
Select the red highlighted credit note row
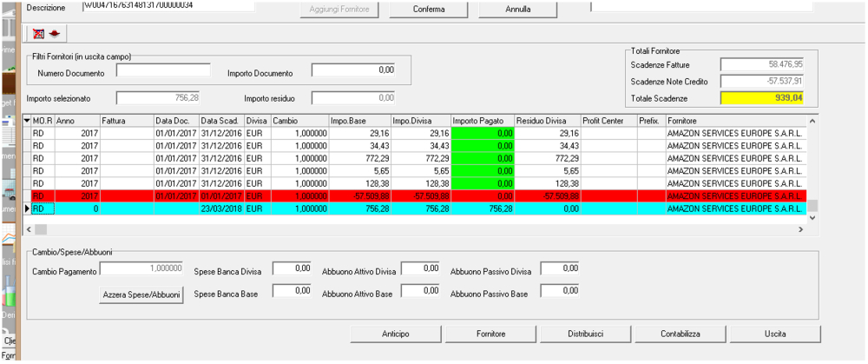pos(417,196)
